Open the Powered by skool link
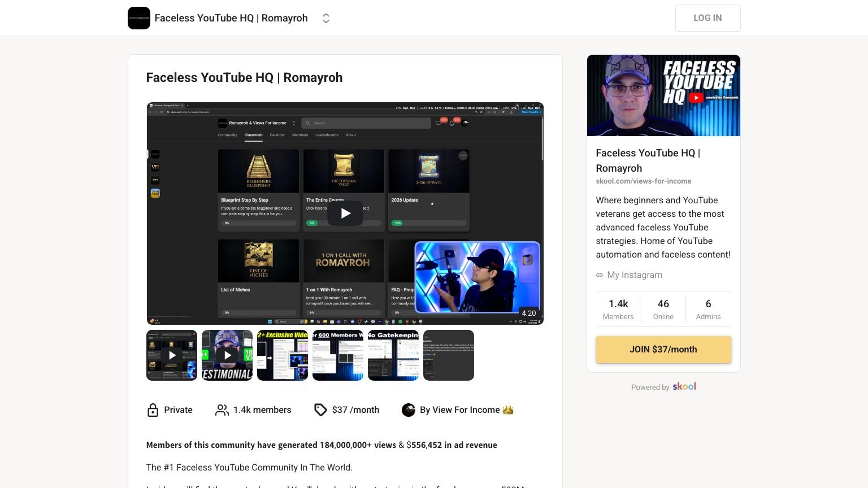Image resolution: width=868 pixels, height=488 pixels. point(663,387)
